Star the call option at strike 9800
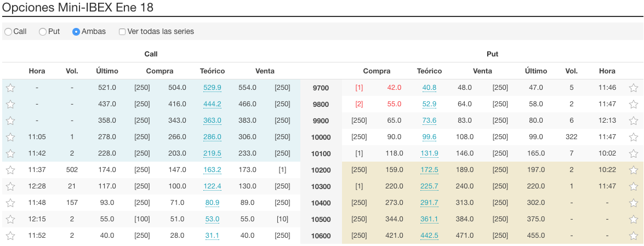 pos(10,104)
